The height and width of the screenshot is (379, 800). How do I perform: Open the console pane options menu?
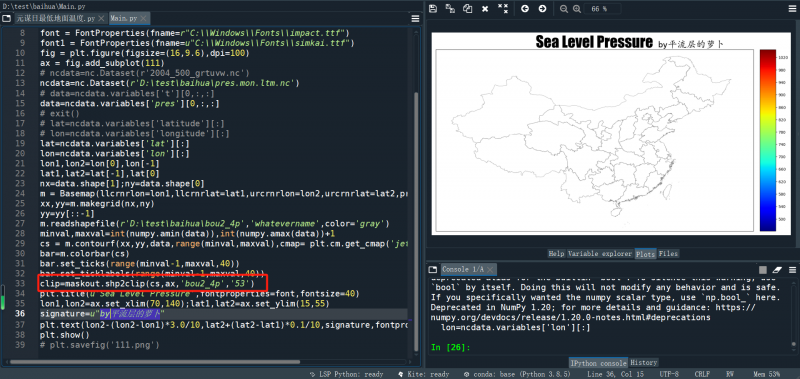[792, 269]
